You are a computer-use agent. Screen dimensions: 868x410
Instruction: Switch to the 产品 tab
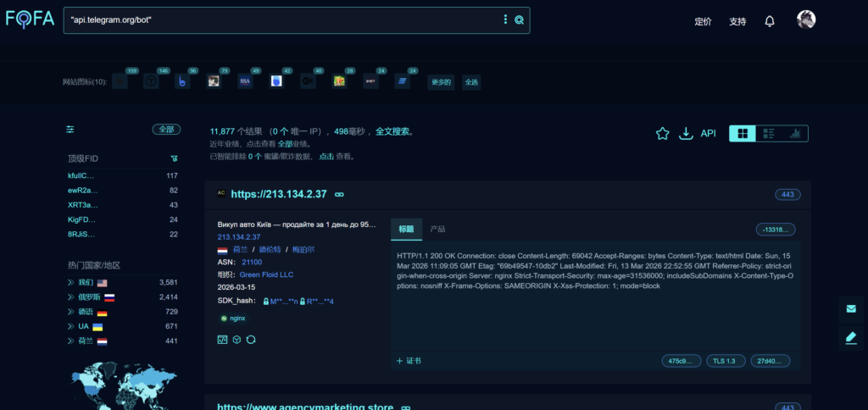pyautogui.click(x=437, y=230)
